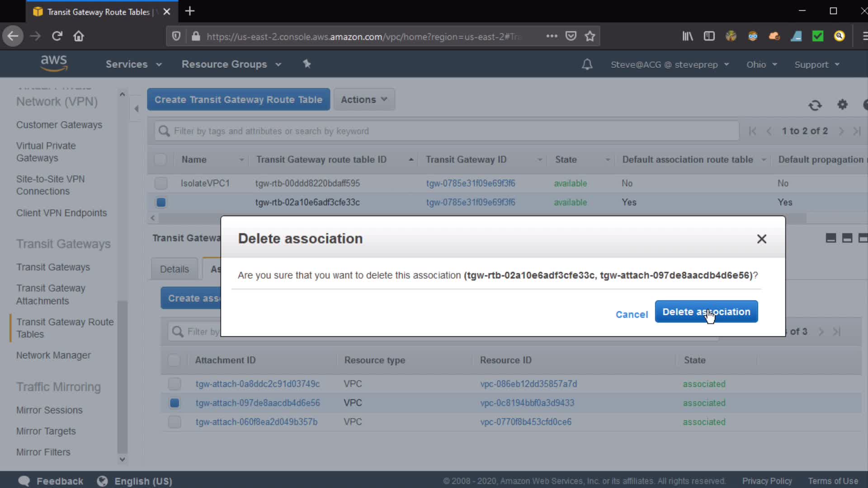Click the AWS notifications bell icon
The image size is (868, 488).
(x=587, y=65)
